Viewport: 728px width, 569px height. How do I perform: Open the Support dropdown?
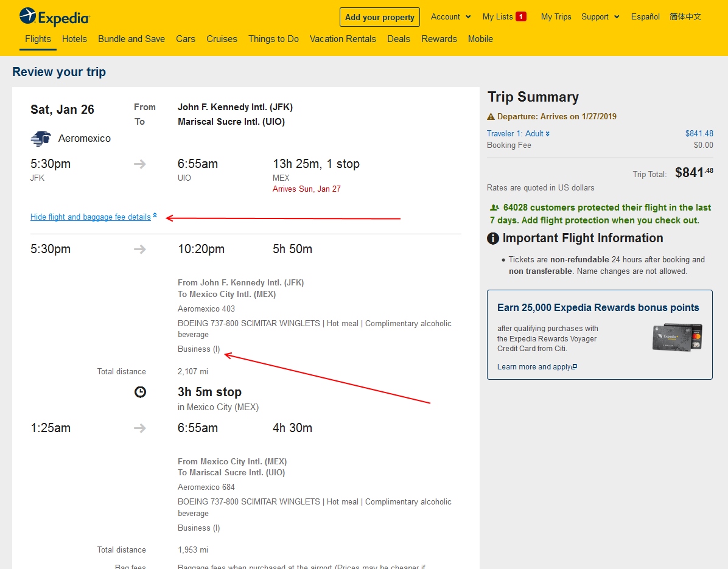(600, 16)
